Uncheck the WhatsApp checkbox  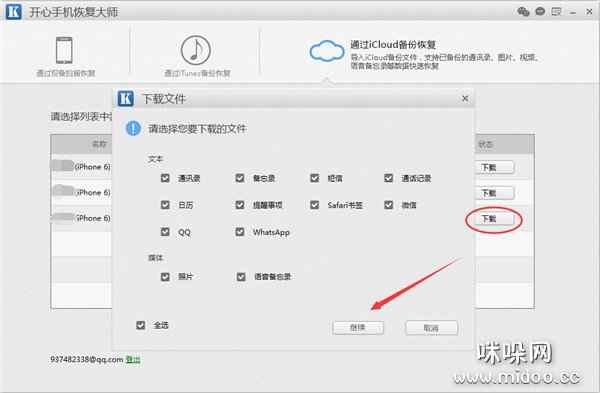pyautogui.click(x=240, y=232)
